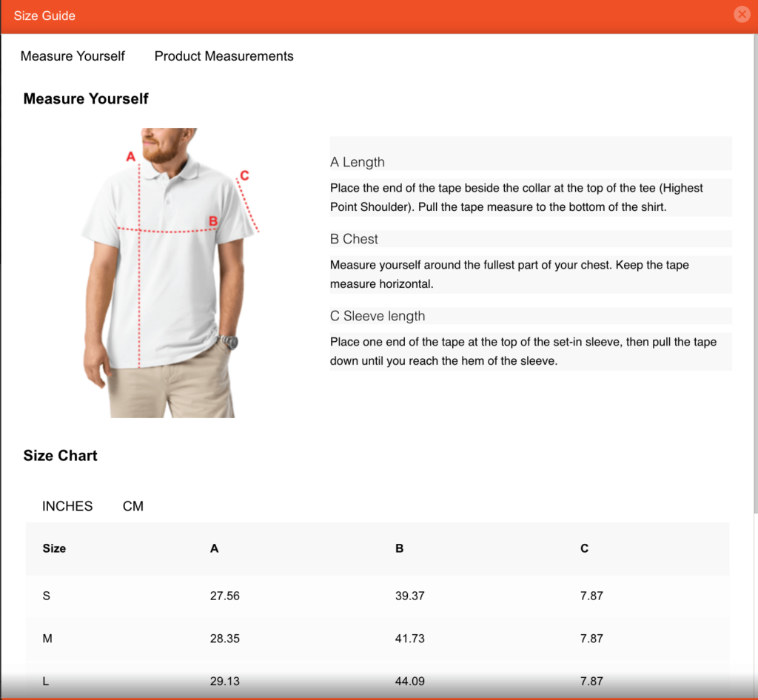
Task: Click the A column header in table
Action: (215, 548)
